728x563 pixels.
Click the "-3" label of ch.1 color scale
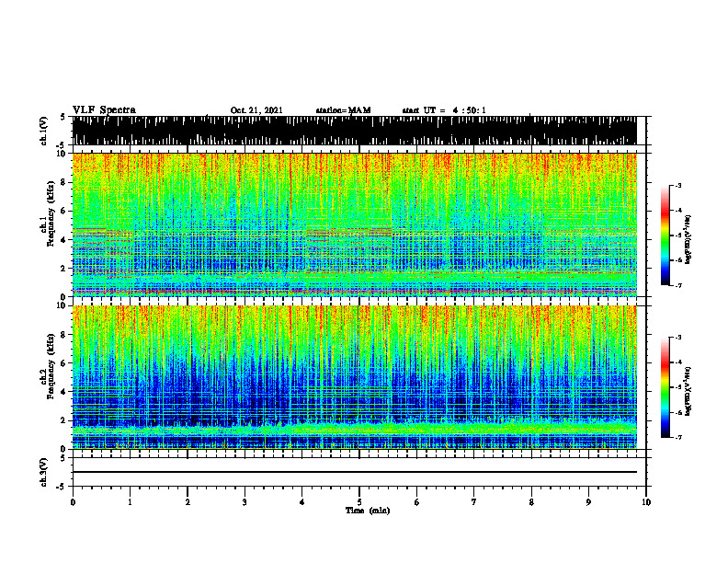point(678,185)
